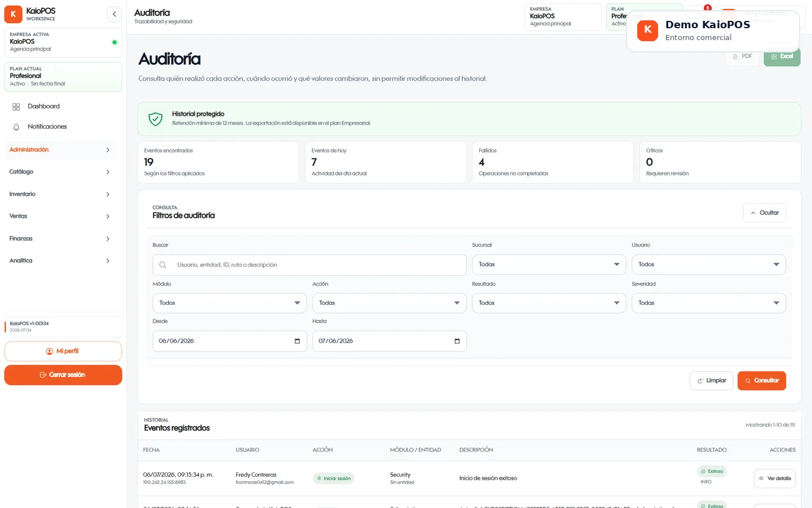This screenshot has width=812, height=508.
Task: Hide filters with the Ocultar button
Action: pos(765,213)
